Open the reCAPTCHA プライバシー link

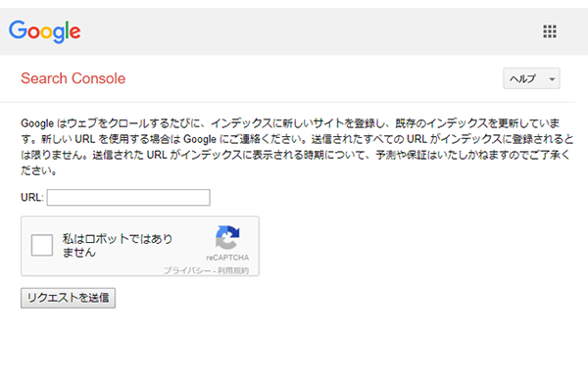click(187, 270)
